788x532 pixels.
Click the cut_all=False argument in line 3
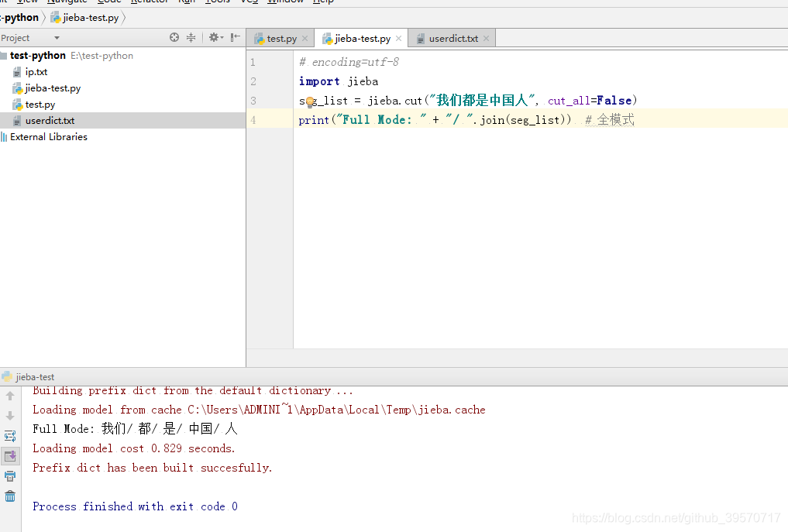click(590, 101)
